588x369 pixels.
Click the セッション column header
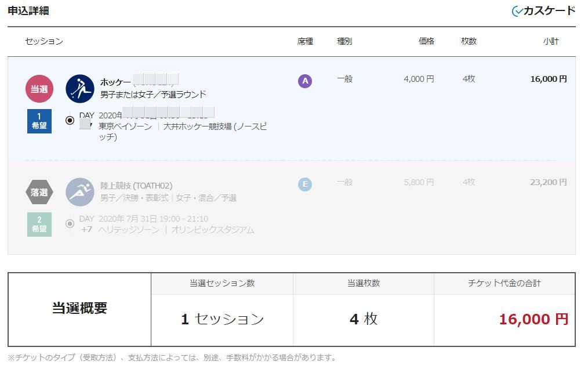[44, 41]
